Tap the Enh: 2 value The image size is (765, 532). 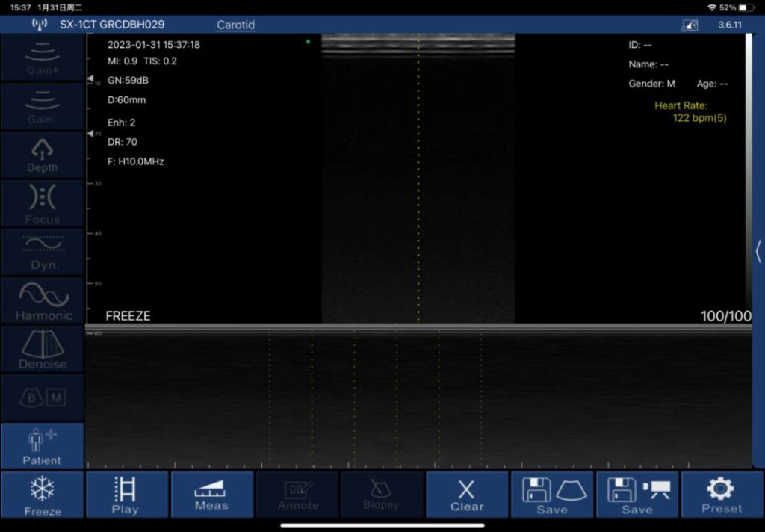122,123
